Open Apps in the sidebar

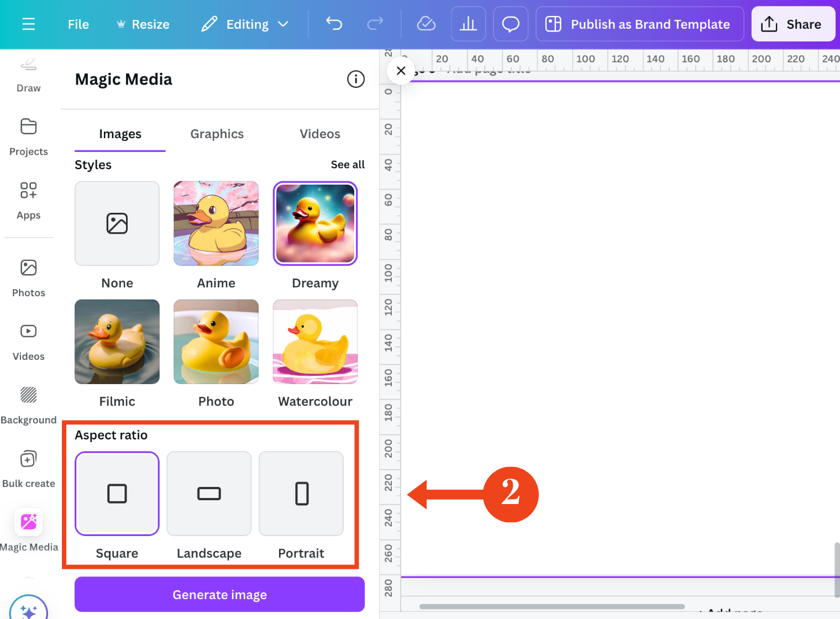(x=28, y=201)
